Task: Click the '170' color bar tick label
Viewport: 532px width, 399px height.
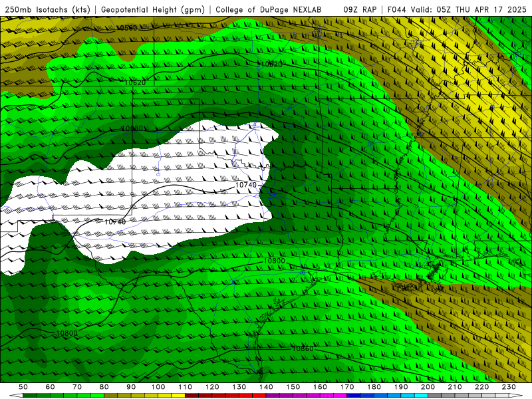Action: 347,387
